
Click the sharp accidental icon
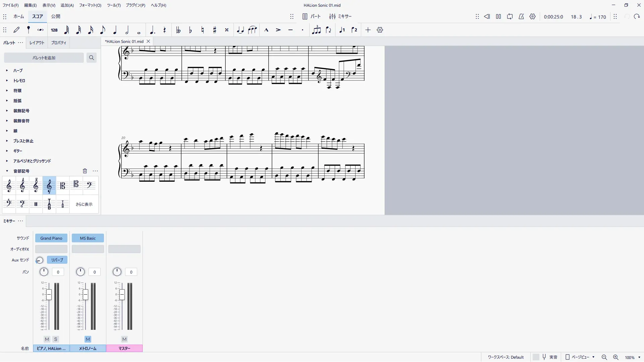[x=215, y=30]
